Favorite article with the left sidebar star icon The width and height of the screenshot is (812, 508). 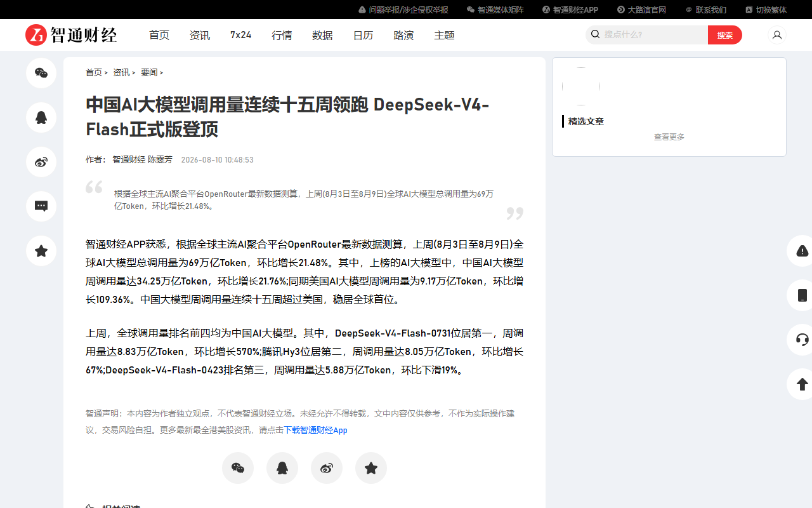(41, 251)
